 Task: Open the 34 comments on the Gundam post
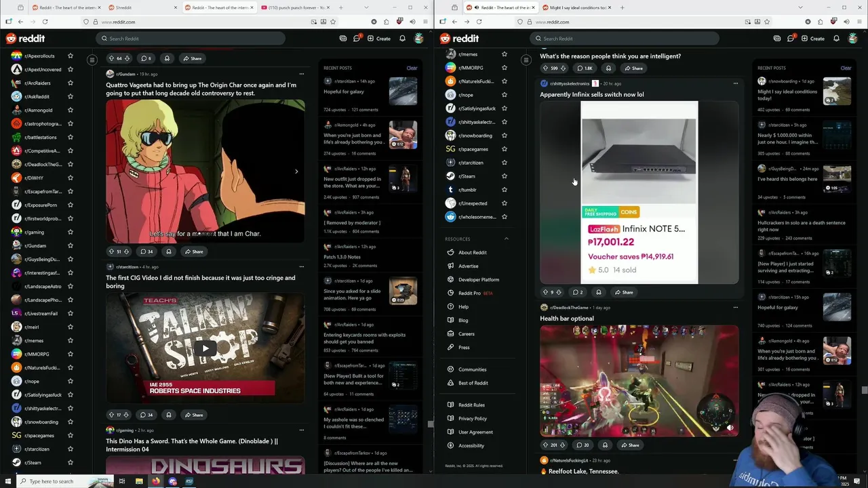tap(146, 251)
